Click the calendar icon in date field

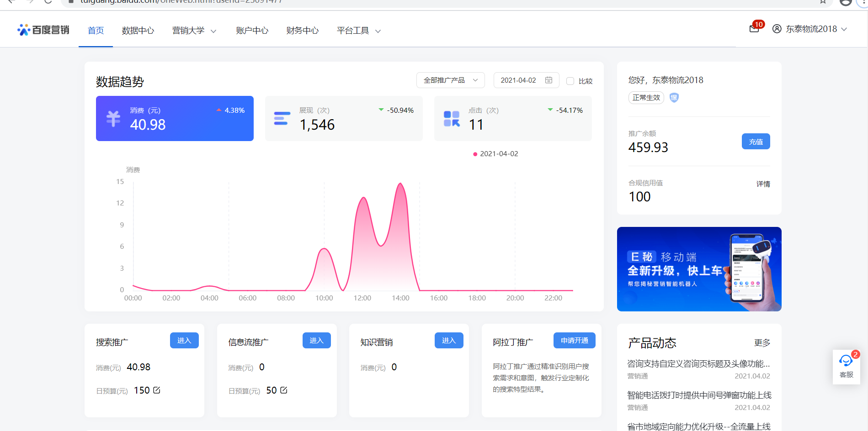click(548, 80)
